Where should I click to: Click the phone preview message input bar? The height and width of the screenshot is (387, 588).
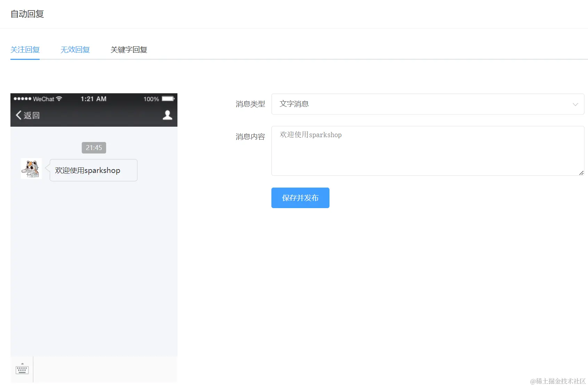(x=105, y=369)
